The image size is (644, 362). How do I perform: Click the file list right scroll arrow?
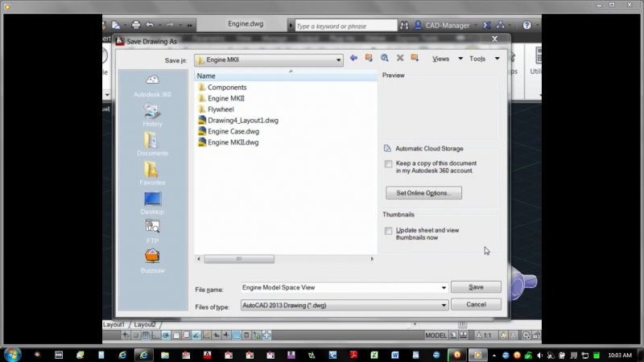tap(372, 259)
